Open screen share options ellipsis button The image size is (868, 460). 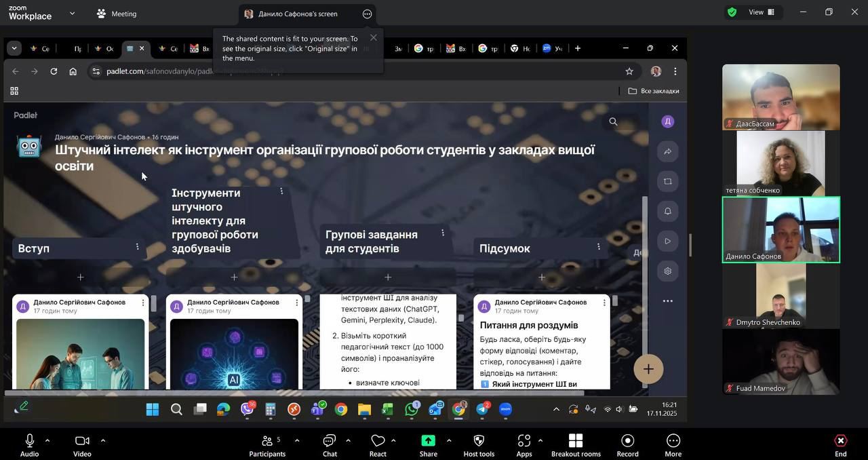tap(367, 14)
